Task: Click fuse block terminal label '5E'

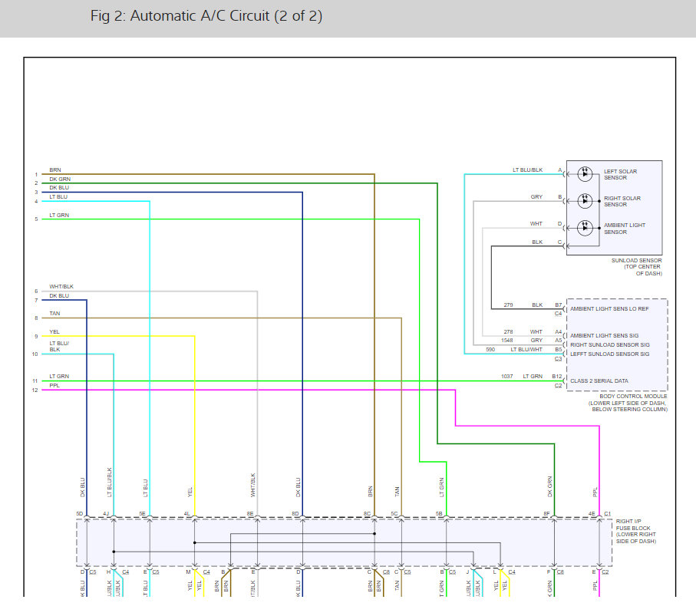Action: (142, 513)
